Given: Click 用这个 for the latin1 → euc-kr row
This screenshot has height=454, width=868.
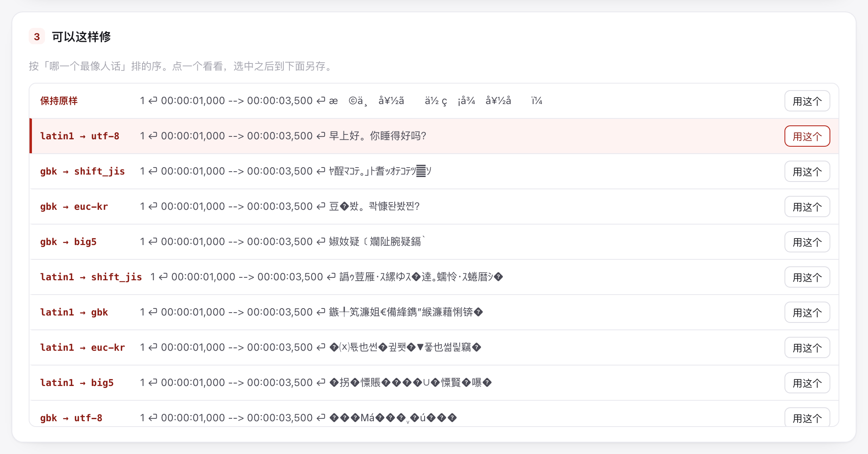Looking at the screenshot, I should 807,347.
